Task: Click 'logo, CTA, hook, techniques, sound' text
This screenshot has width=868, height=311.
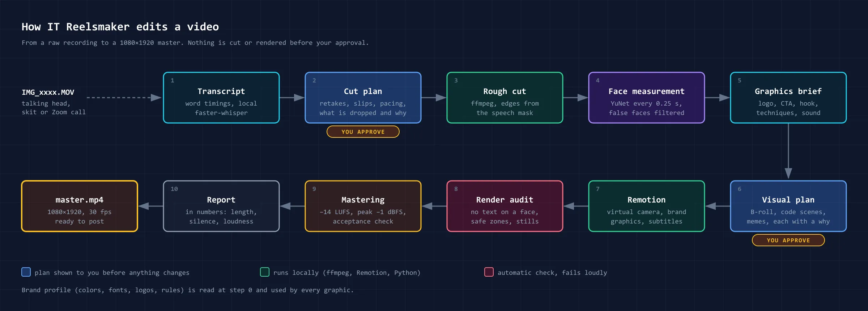Action: click(788, 108)
